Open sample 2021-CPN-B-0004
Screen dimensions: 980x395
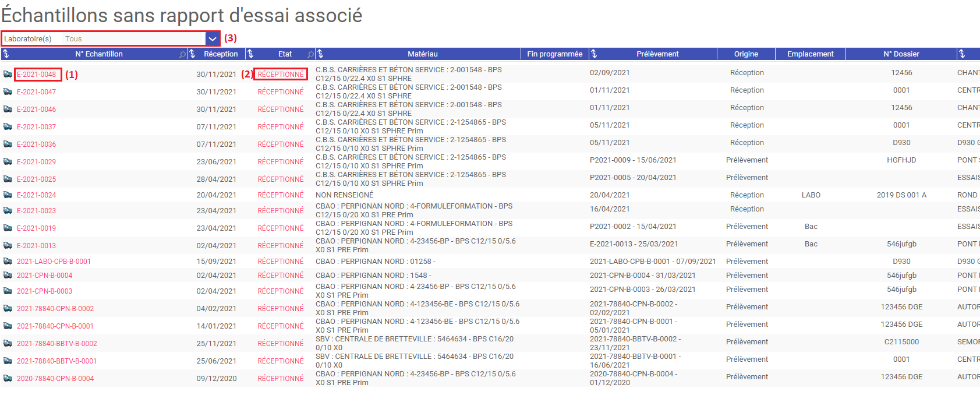45,276
